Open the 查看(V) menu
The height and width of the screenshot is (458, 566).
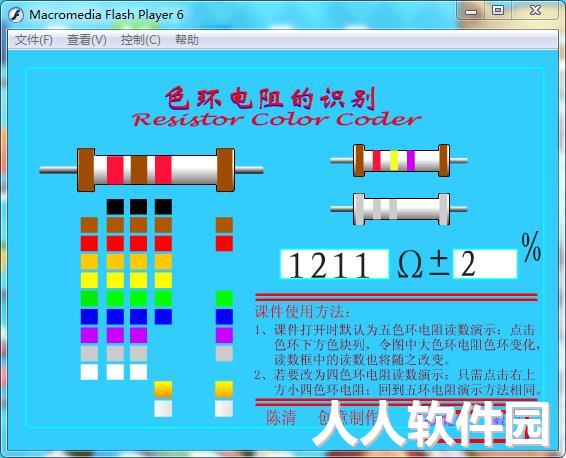click(87, 40)
